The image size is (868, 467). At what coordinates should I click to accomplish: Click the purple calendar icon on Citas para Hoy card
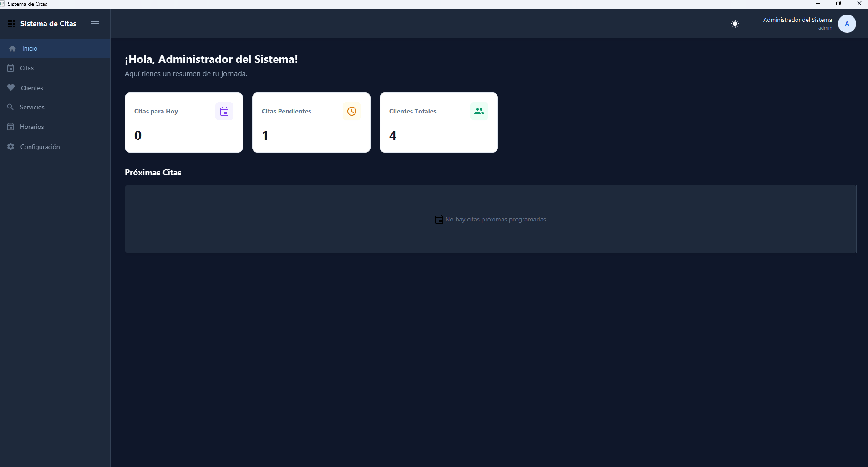(224, 111)
